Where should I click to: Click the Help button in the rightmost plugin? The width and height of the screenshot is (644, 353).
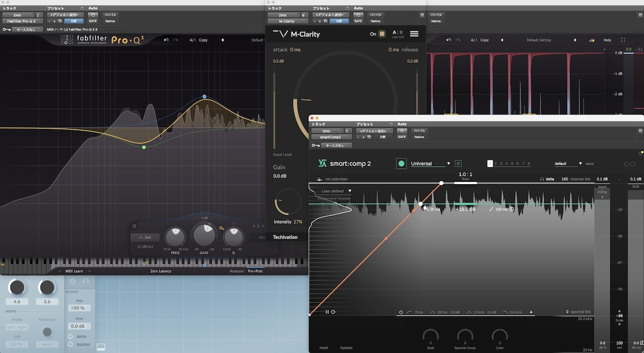pyautogui.click(x=608, y=40)
